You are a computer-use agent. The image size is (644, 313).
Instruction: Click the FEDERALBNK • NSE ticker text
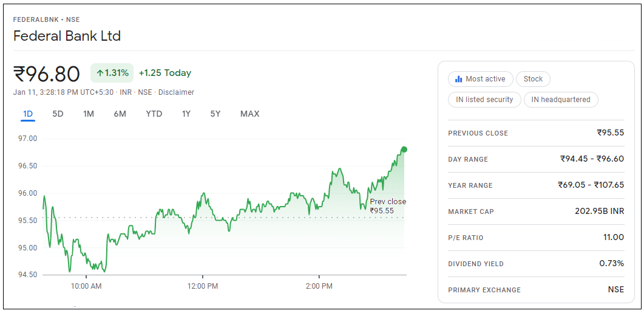46,19
